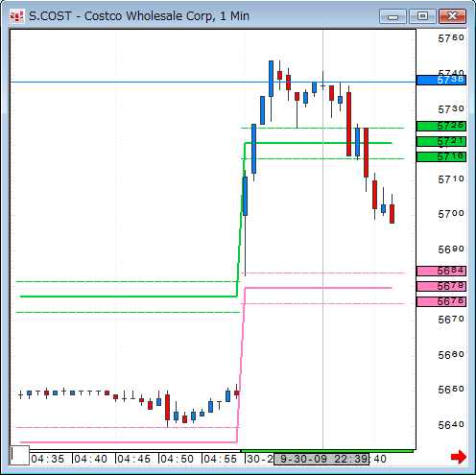Minimize the S.COST chart window
The height and width of the screenshot is (475, 476).
(393, 16)
